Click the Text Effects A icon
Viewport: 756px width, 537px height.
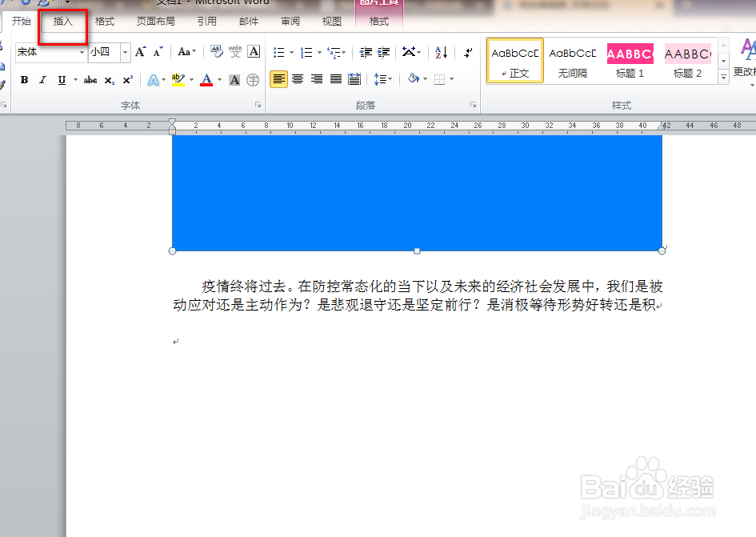click(153, 80)
